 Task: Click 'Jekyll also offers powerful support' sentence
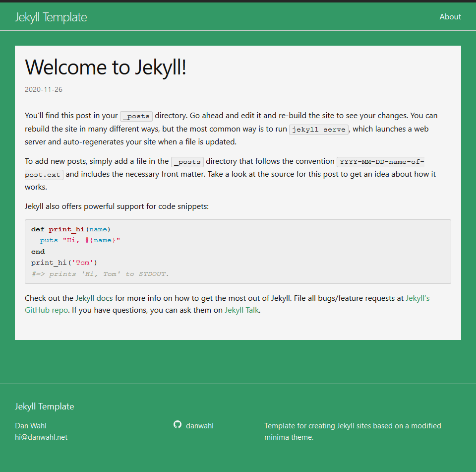117,206
